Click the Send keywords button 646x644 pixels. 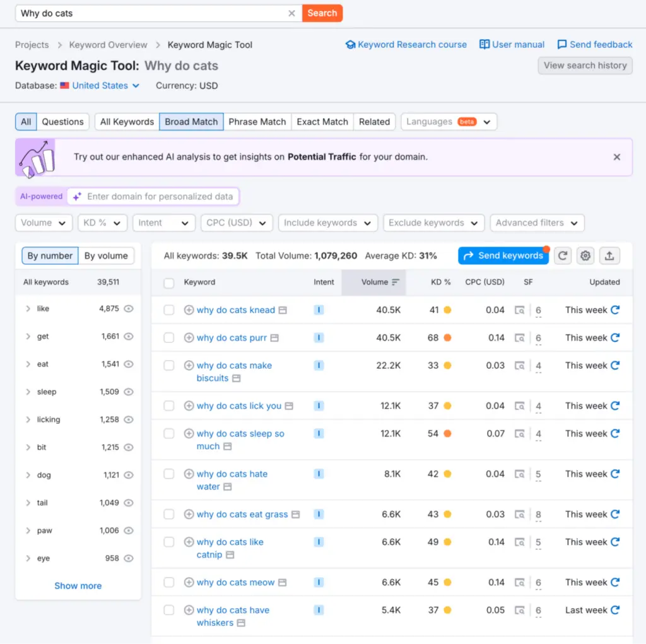(x=503, y=255)
